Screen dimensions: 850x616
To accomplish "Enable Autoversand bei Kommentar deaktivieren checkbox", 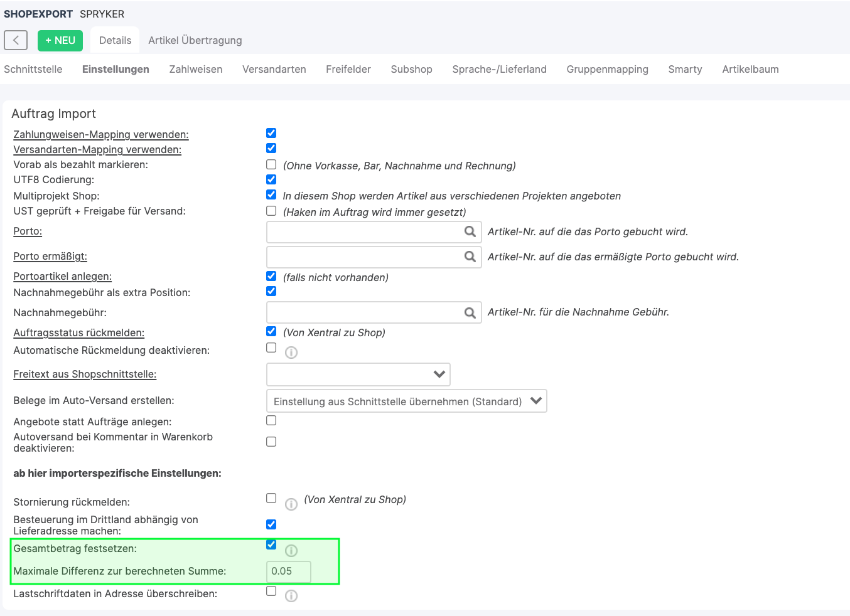I will [x=271, y=442].
